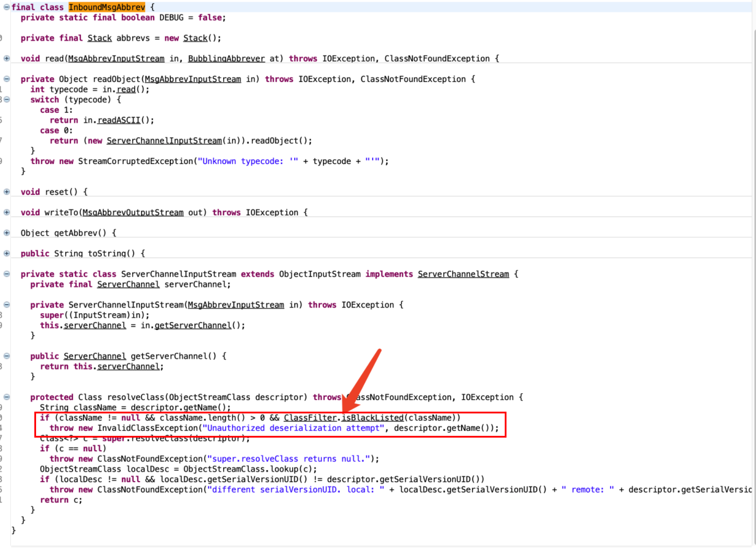Expand the folded getAbbrev() method

point(7,233)
